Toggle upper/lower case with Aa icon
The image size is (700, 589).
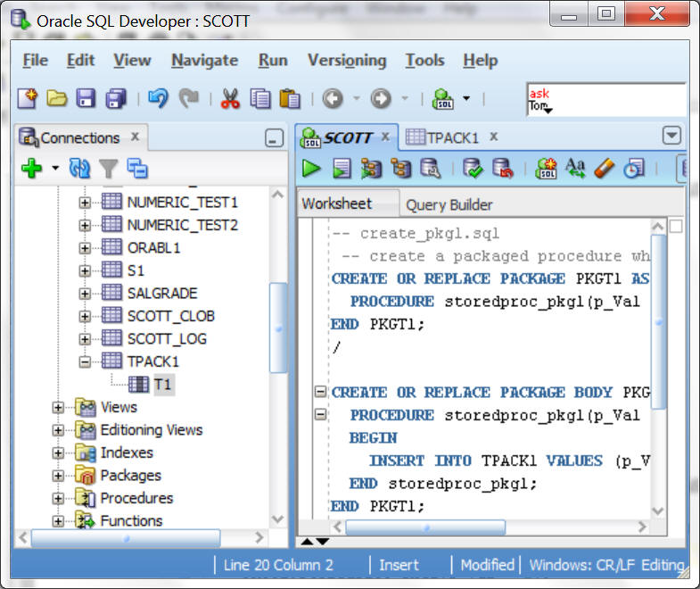click(575, 169)
